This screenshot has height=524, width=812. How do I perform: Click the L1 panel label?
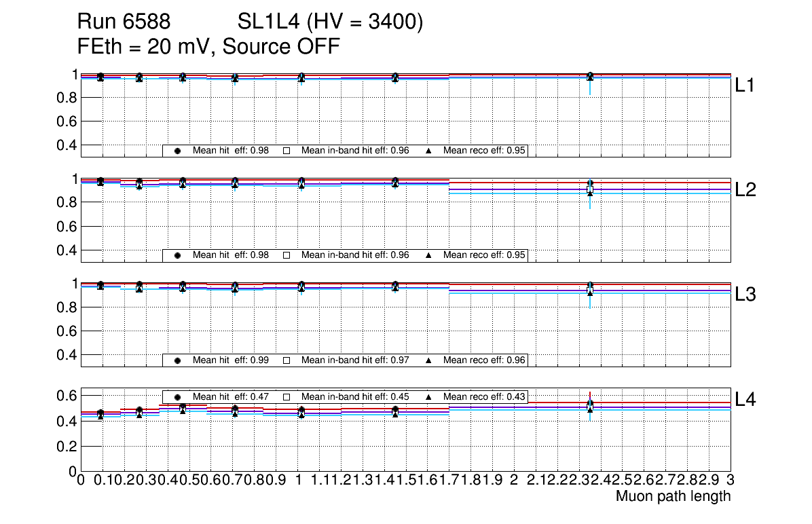pyautogui.click(x=745, y=86)
